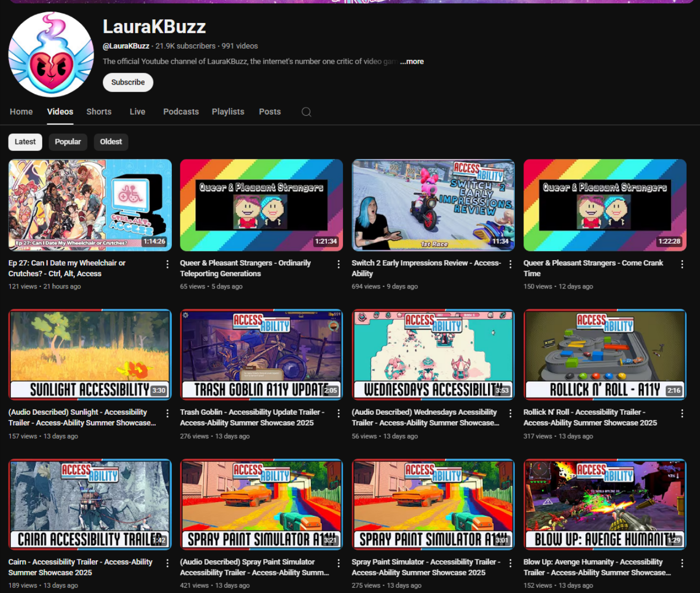Open the channel search magnifier icon

point(306,112)
